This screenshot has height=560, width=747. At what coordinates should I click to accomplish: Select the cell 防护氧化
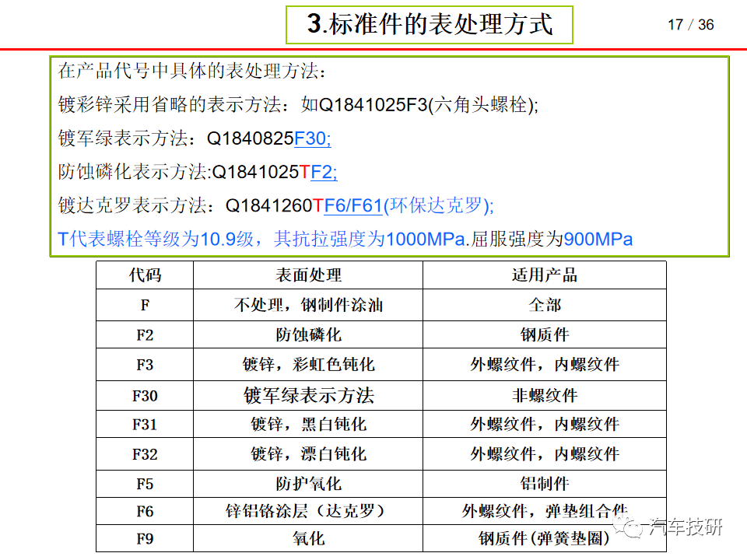(x=308, y=485)
